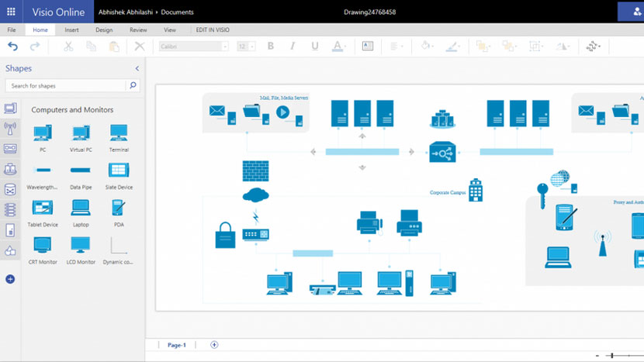Open the app launcher waffle menu

click(11, 12)
